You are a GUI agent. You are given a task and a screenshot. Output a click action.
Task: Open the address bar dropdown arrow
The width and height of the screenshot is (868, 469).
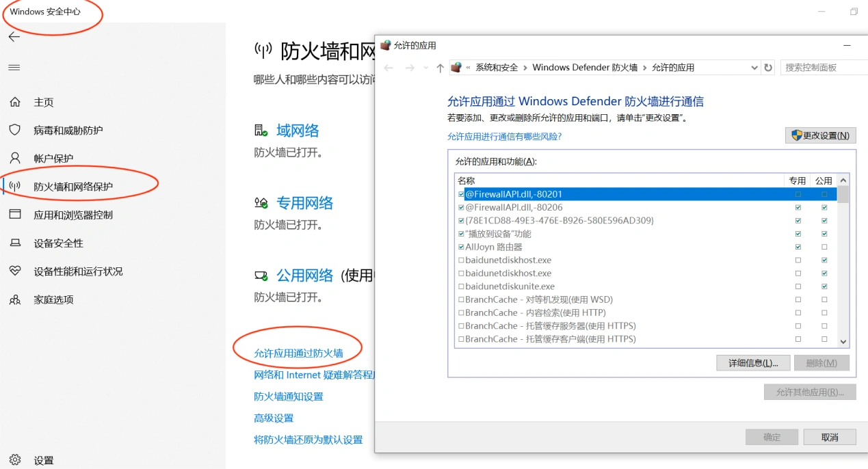click(754, 67)
